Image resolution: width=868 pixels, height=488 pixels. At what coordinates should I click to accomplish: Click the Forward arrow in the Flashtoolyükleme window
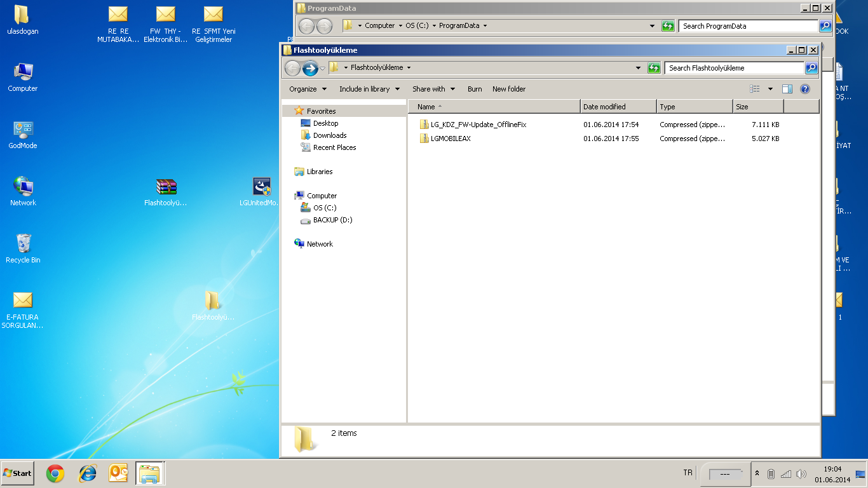tap(310, 68)
